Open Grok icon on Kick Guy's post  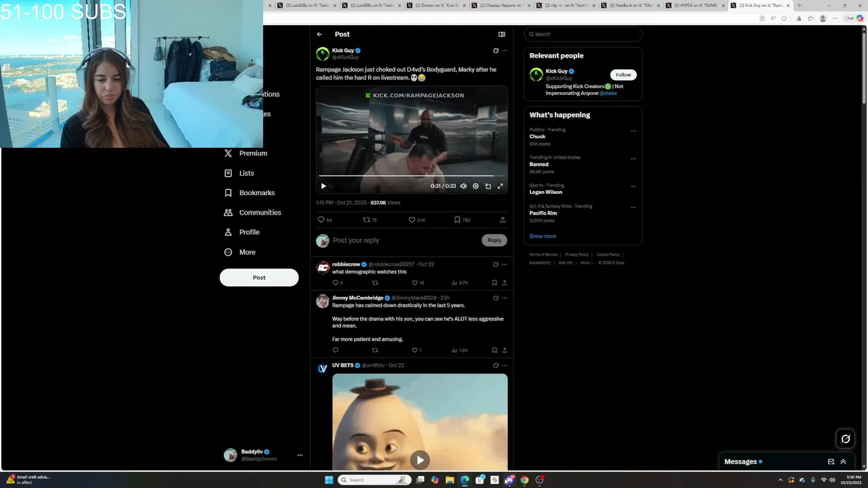pos(496,51)
